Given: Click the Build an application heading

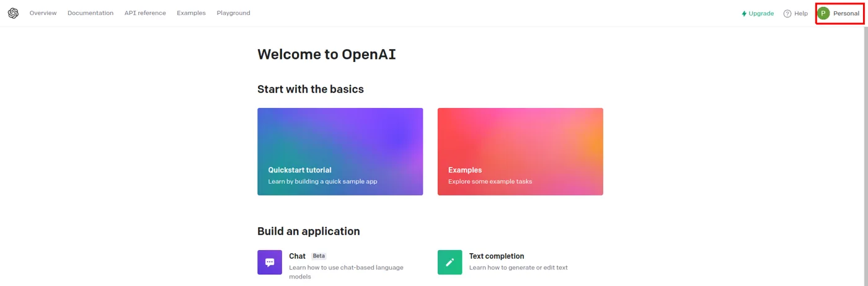Looking at the screenshot, I should click(309, 231).
